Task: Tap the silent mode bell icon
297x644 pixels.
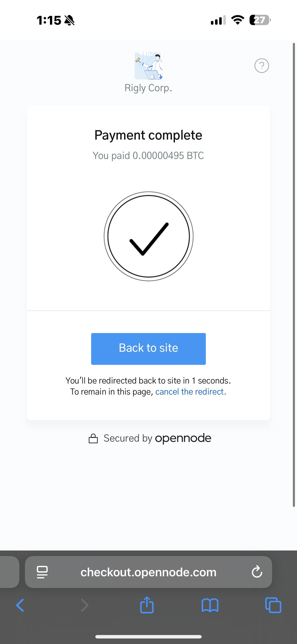Action: (69, 20)
